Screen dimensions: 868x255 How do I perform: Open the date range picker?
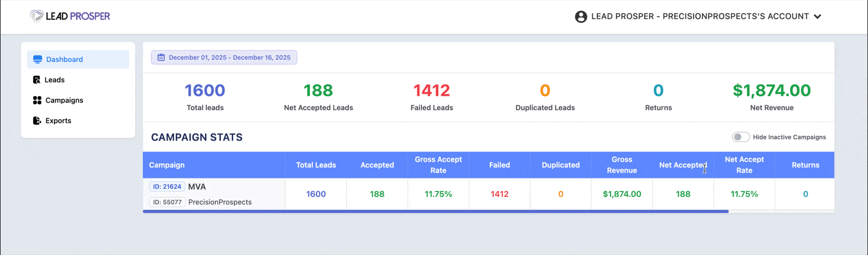tap(224, 58)
